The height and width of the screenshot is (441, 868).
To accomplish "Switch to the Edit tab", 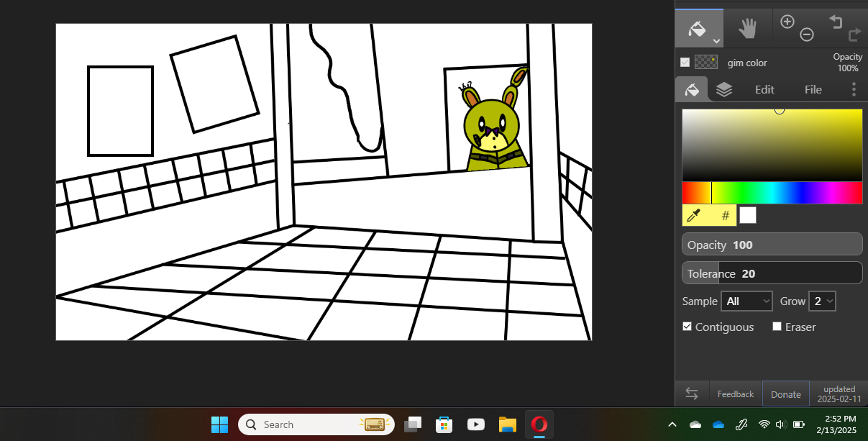I will pyautogui.click(x=764, y=89).
